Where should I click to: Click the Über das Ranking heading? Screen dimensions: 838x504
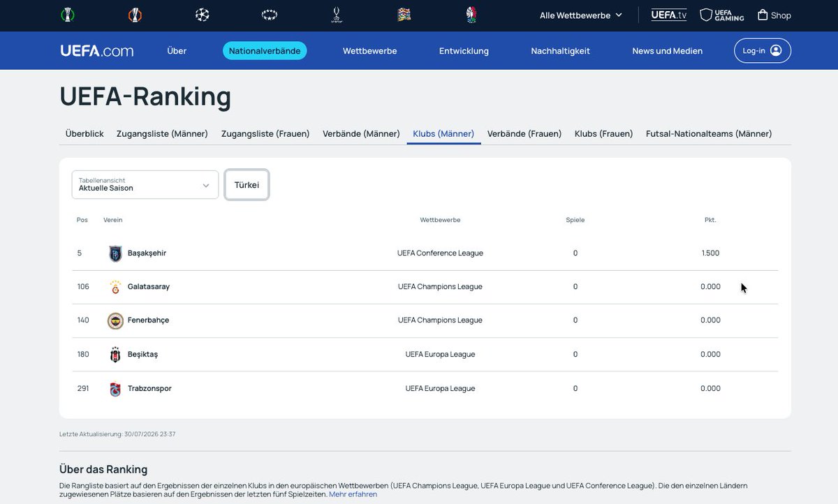pos(103,469)
